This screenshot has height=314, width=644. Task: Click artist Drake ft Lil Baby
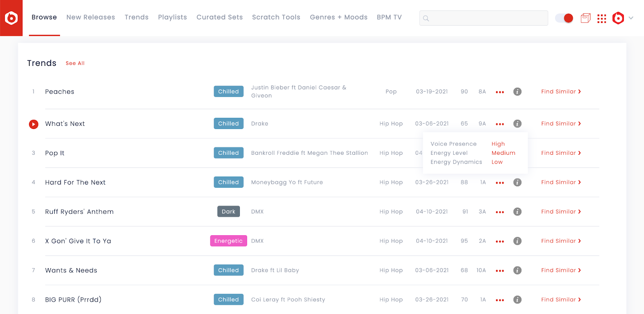point(275,271)
